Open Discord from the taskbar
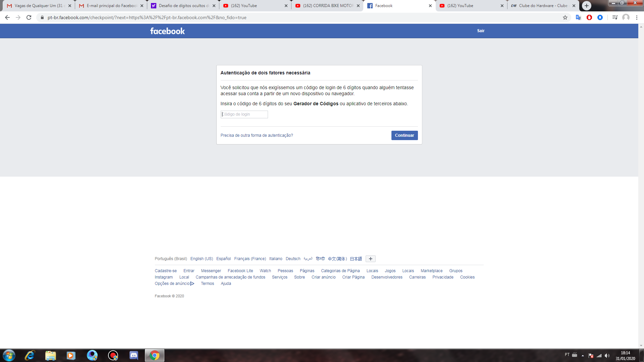Viewport: 644px width, 362px height. (x=134, y=355)
